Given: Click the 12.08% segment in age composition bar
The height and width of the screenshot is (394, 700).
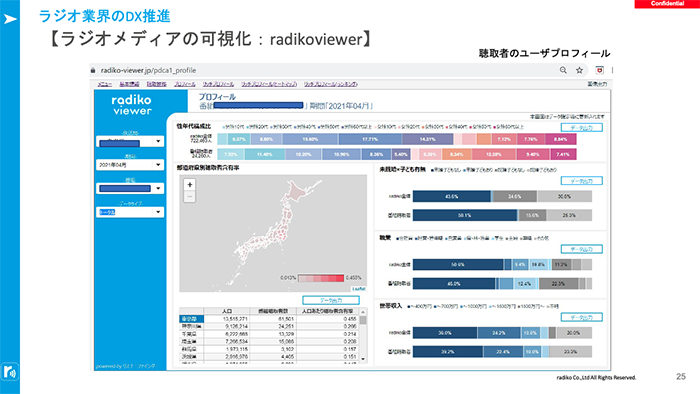Looking at the screenshot, I should pos(494,154).
